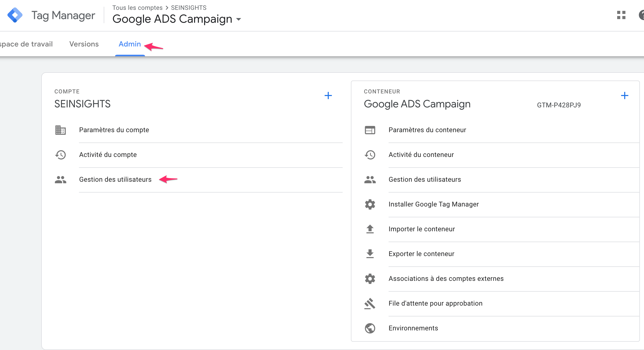Select the approval queue icon
Image resolution: width=644 pixels, height=350 pixels.
[x=370, y=304]
